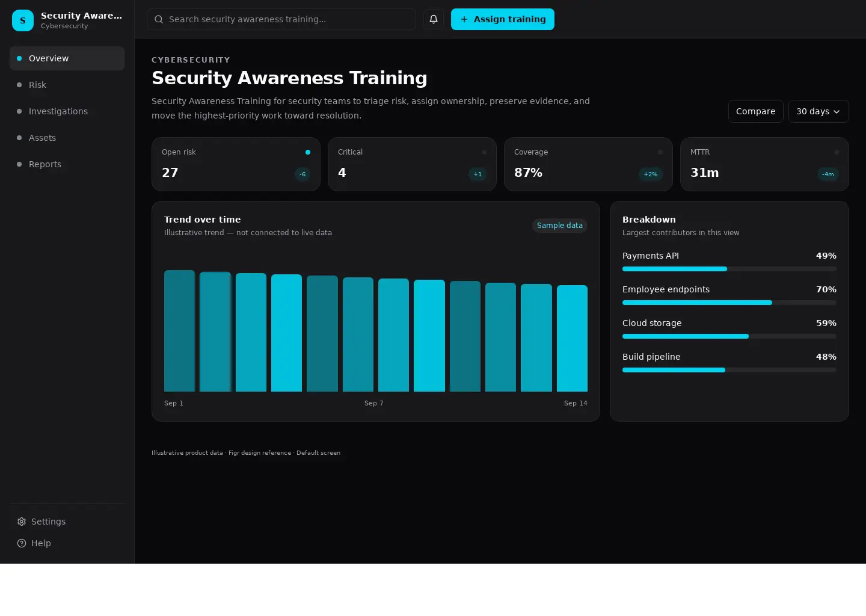
Task: Click the 27 Open risk value
Action: pyautogui.click(x=170, y=173)
